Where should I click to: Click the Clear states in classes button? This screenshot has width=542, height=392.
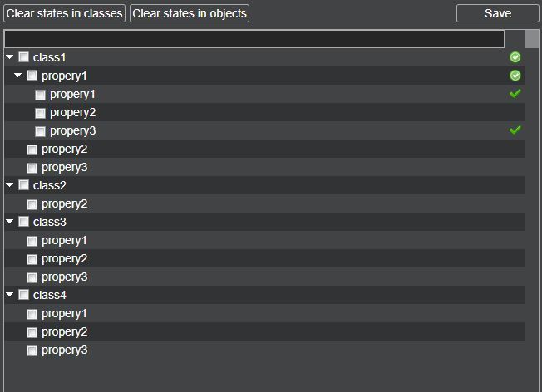point(64,13)
